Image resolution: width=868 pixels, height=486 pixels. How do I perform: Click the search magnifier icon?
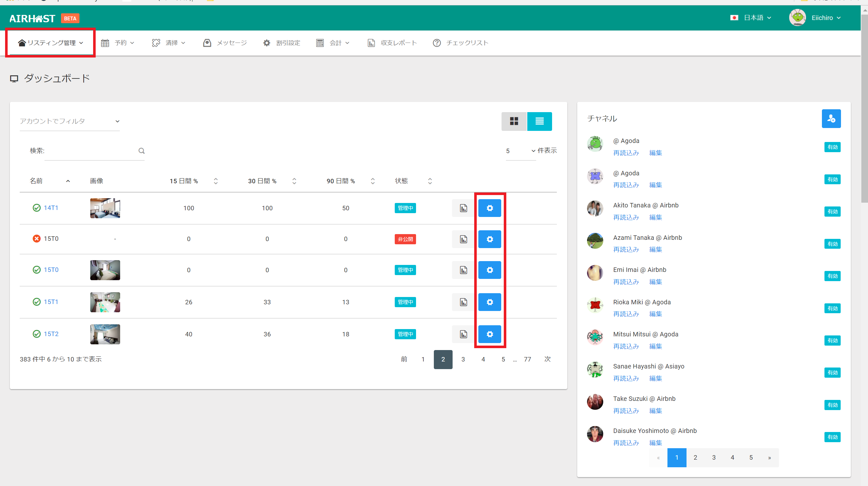click(141, 151)
